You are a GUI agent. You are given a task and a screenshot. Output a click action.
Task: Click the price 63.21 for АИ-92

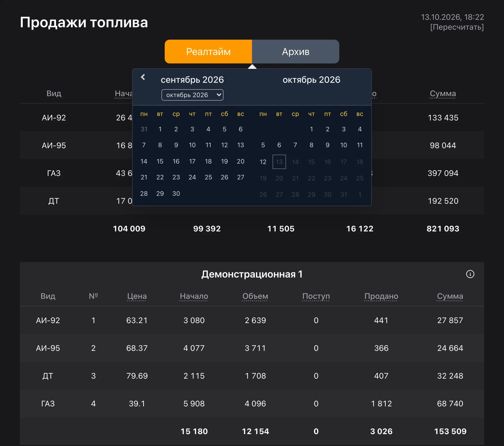[x=137, y=320]
